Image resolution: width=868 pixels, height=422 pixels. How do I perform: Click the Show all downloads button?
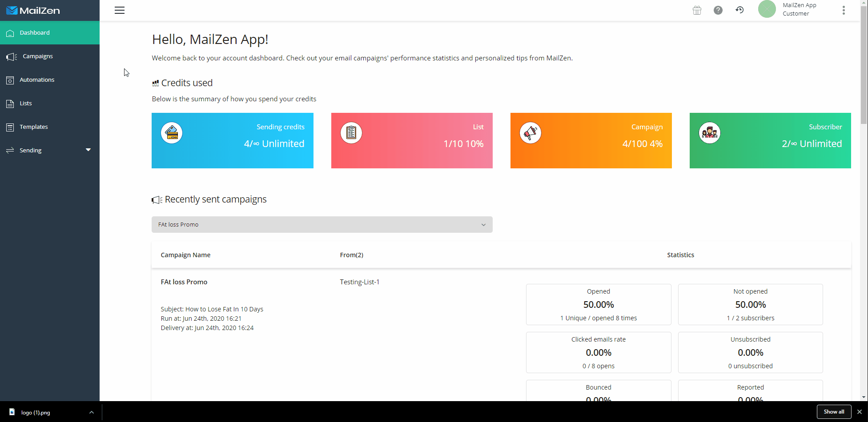tap(834, 412)
